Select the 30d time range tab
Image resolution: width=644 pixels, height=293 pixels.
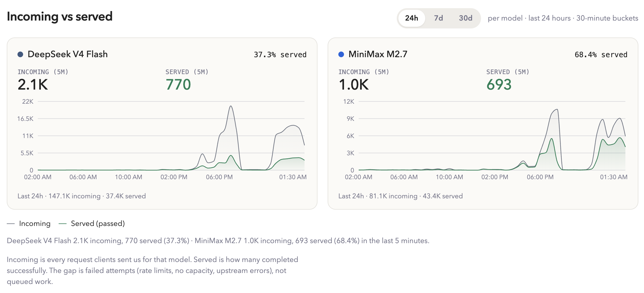click(466, 18)
